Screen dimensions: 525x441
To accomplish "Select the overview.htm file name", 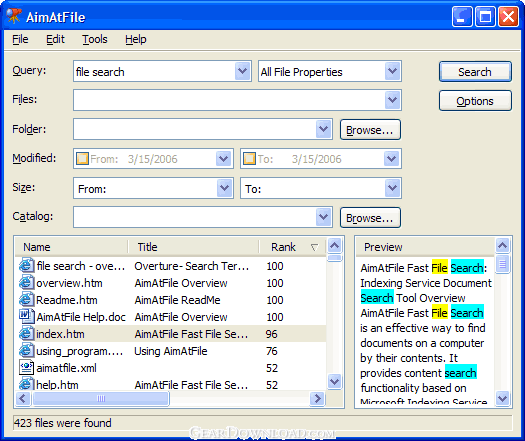I will (69, 283).
